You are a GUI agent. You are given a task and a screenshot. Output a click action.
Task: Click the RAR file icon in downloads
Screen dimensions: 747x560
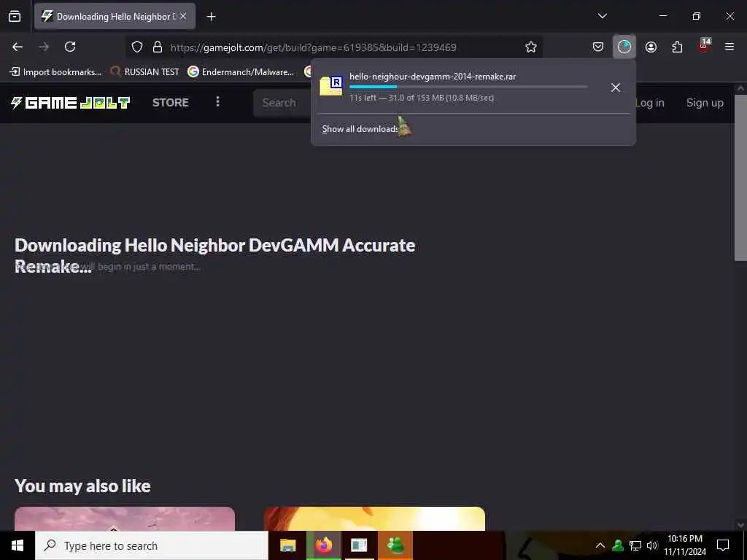pos(332,86)
